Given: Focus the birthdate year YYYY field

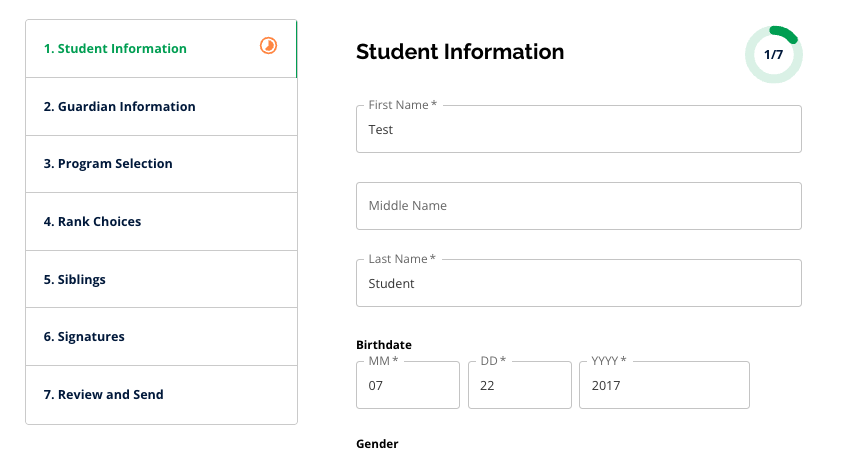Looking at the screenshot, I should point(663,386).
